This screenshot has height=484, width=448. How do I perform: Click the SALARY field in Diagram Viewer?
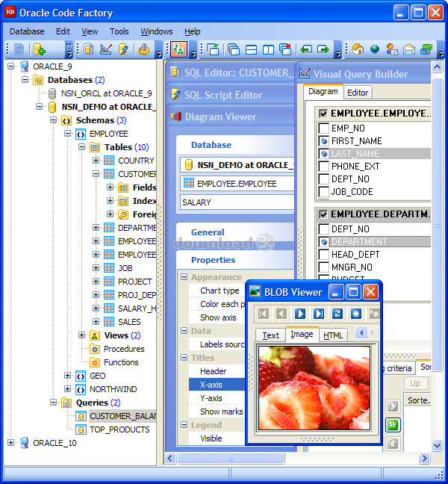(x=237, y=202)
